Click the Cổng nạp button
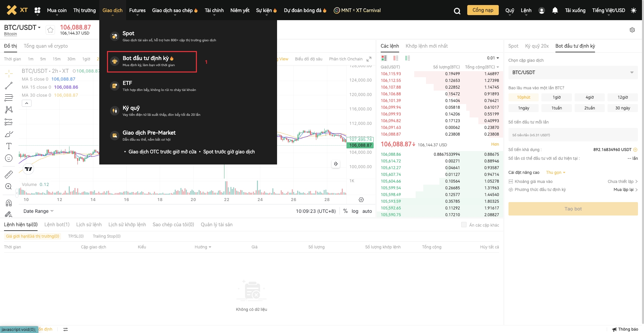Viewport: 644px width, 333px height. click(483, 10)
